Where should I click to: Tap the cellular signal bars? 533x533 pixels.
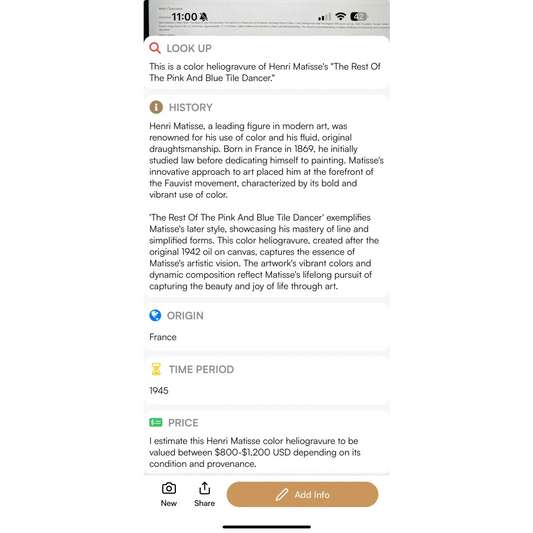(324, 17)
